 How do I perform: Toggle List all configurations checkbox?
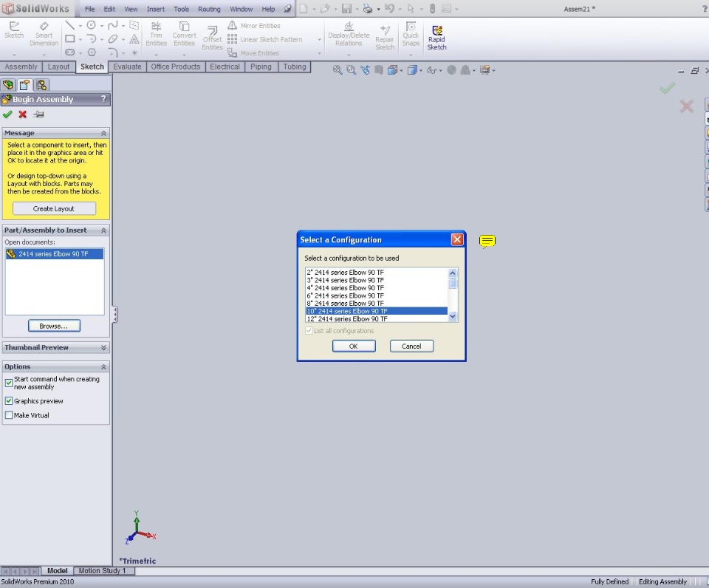coord(309,331)
